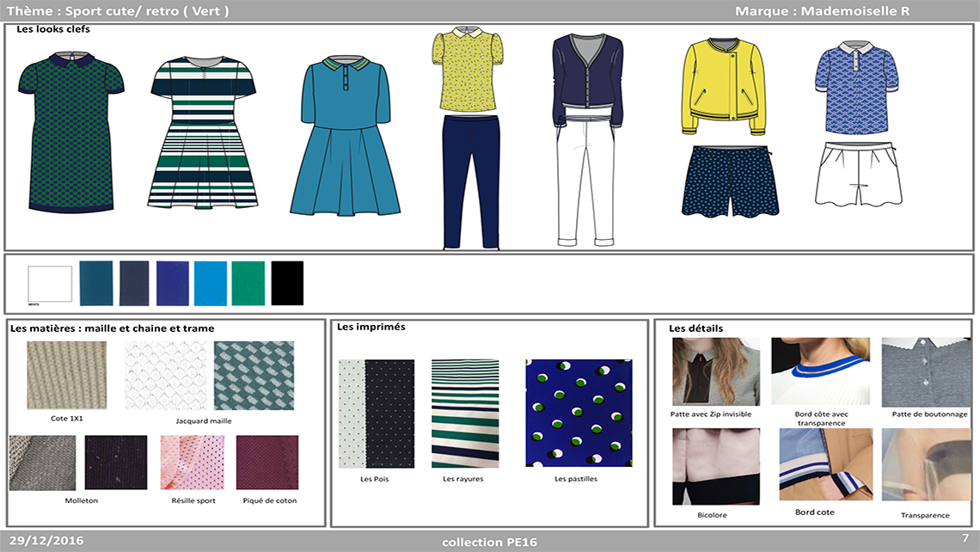
Task: Select the navy buttoned cardigan
Action: click(587, 81)
